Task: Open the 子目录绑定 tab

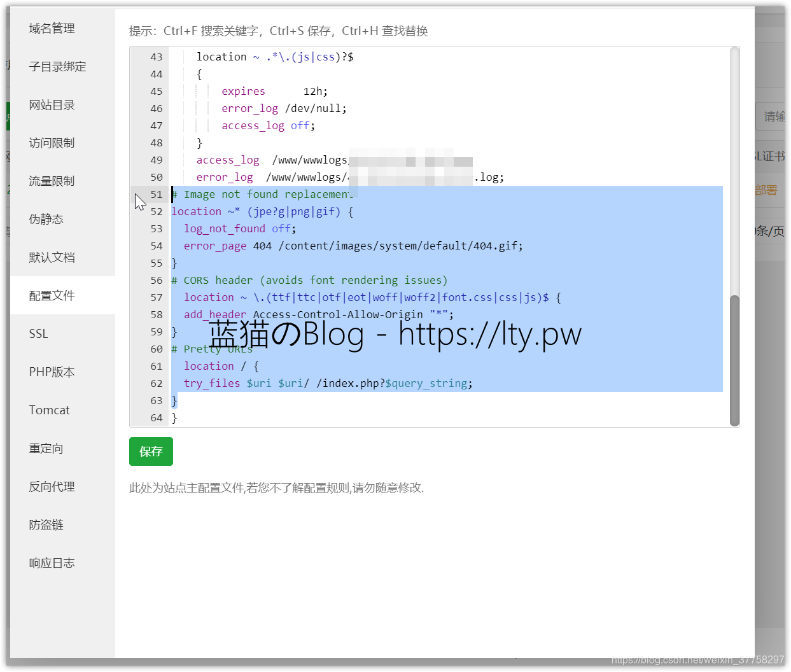Action: pyautogui.click(x=62, y=66)
